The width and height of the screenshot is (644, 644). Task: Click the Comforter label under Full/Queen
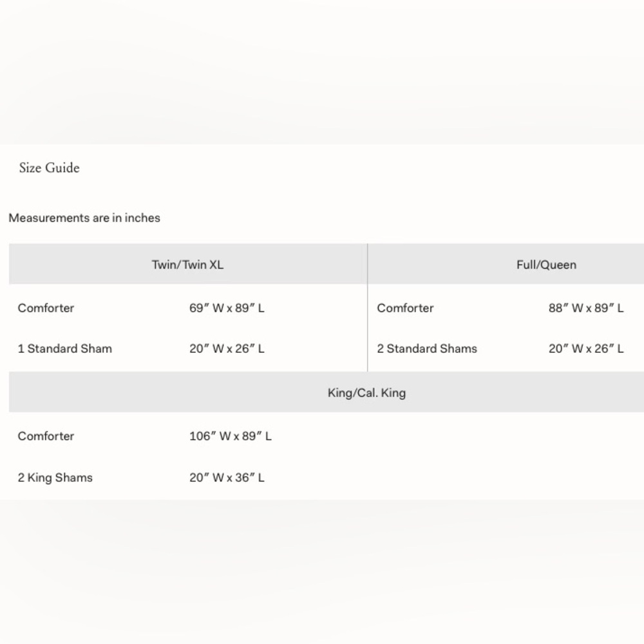[405, 308]
